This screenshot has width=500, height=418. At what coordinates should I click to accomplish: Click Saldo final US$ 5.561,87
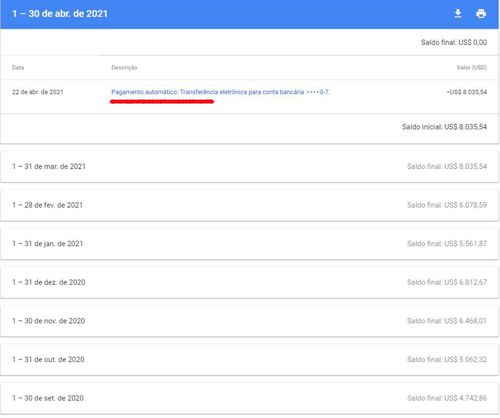pyautogui.click(x=447, y=244)
